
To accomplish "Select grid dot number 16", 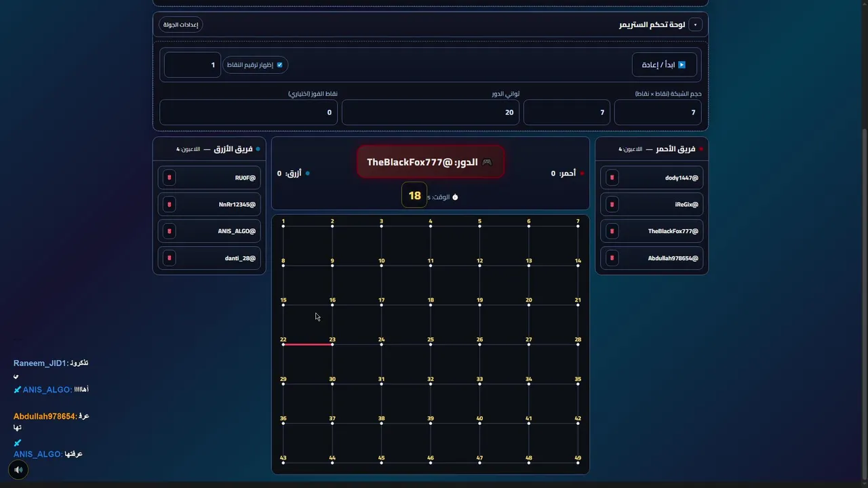I will 332,305.
